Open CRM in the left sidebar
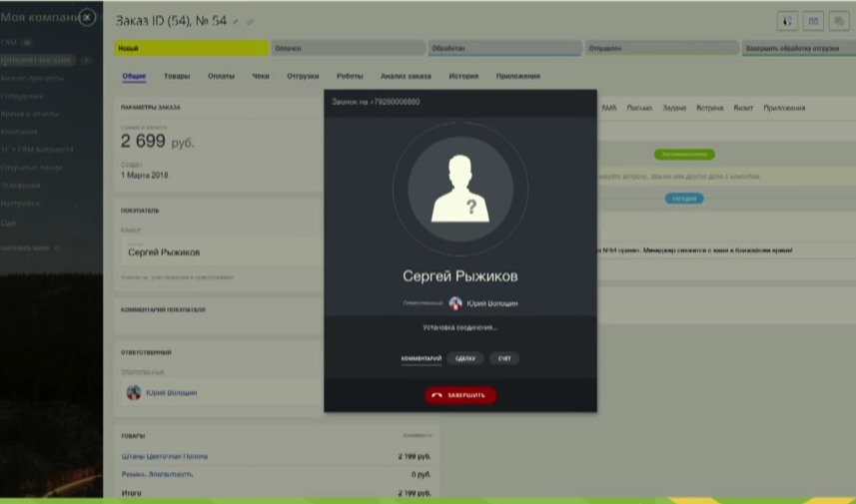The image size is (856, 504). 9,42
